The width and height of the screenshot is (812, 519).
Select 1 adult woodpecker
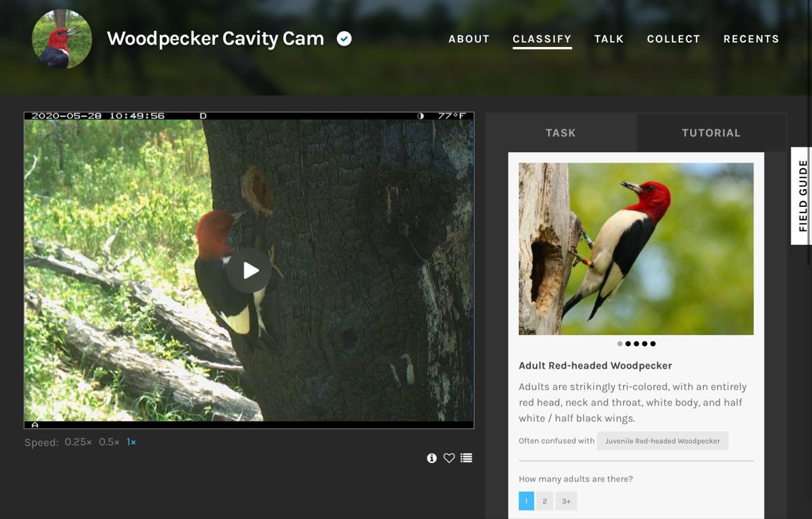point(527,501)
